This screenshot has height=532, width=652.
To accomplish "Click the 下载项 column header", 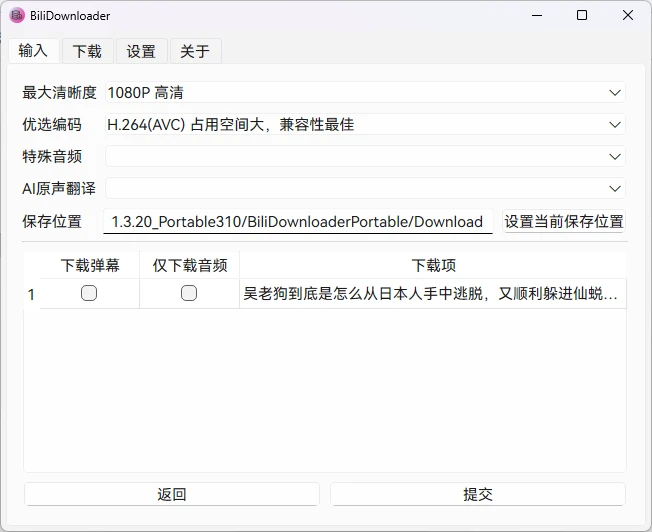I will (x=433, y=265).
